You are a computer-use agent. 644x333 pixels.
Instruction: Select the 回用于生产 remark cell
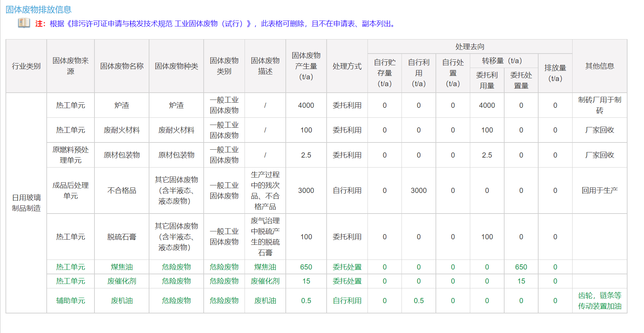[599, 191]
